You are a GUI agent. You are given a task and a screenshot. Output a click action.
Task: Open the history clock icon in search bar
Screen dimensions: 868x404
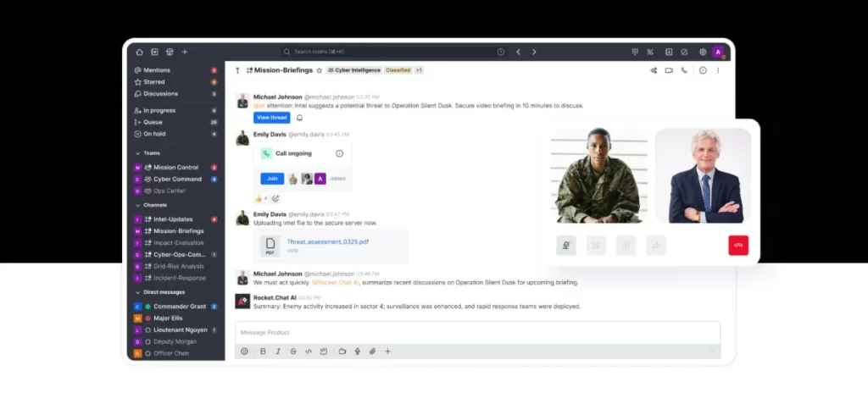pyautogui.click(x=501, y=52)
